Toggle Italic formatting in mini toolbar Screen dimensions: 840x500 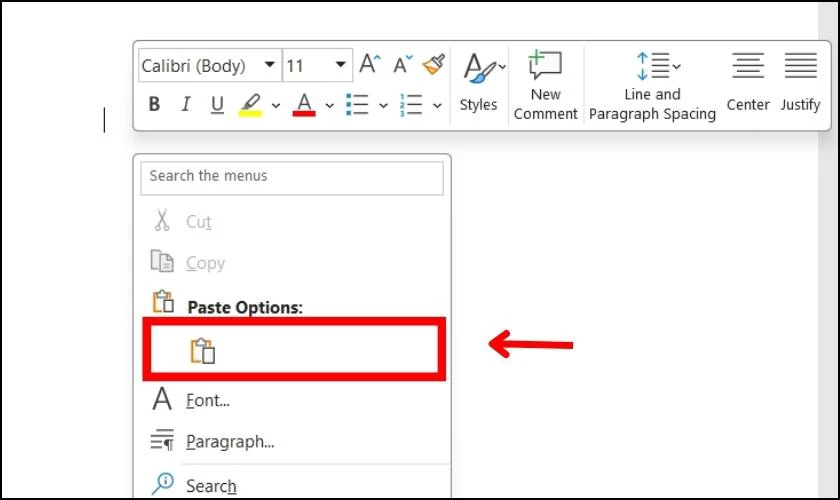tap(185, 104)
